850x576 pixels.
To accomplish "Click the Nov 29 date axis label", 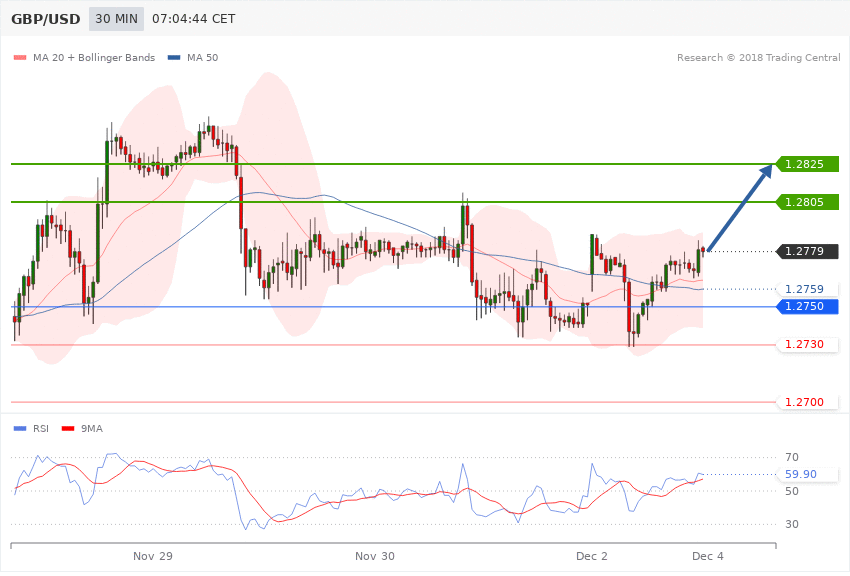I will tap(153, 556).
